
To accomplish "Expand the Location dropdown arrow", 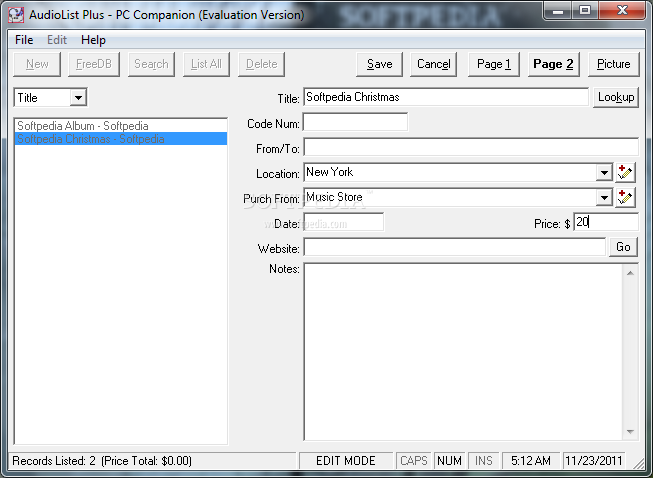I will pos(604,172).
